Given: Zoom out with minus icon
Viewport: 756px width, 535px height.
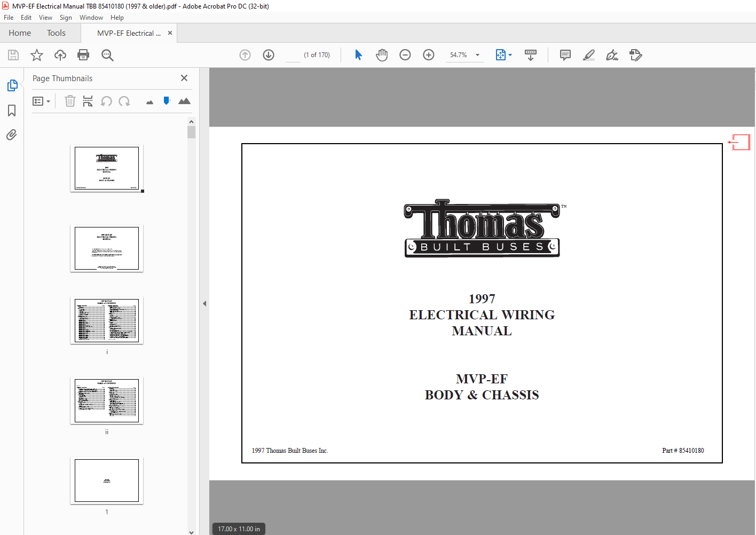Looking at the screenshot, I should pos(405,55).
